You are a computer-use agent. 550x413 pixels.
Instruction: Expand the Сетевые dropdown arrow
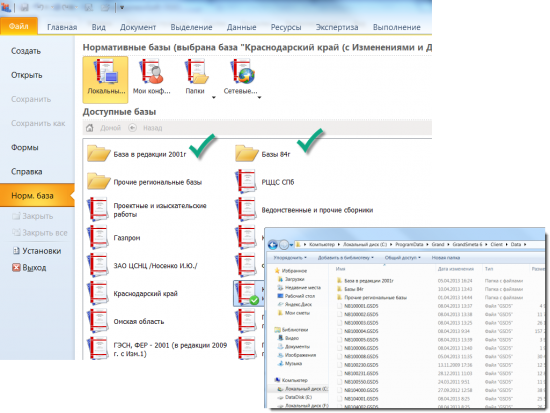(259, 98)
